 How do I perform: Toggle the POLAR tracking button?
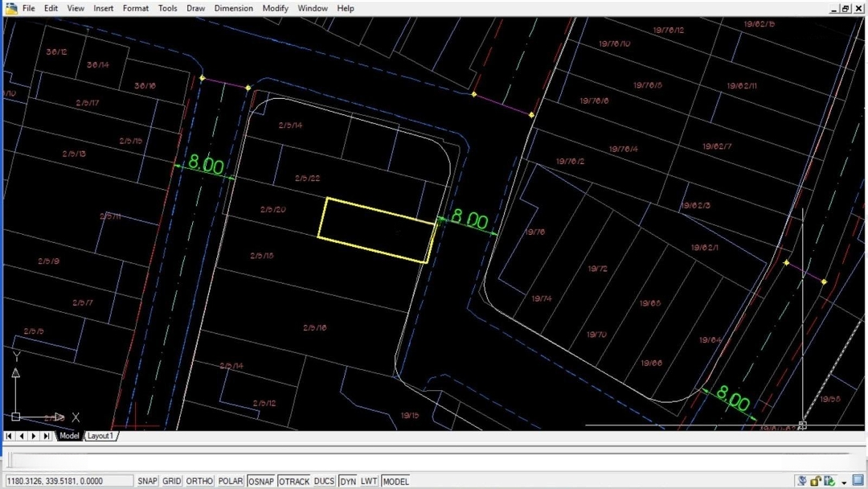click(231, 481)
